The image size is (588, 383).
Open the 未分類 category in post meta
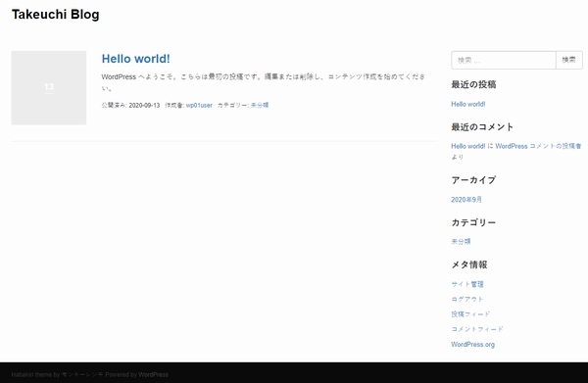point(260,106)
